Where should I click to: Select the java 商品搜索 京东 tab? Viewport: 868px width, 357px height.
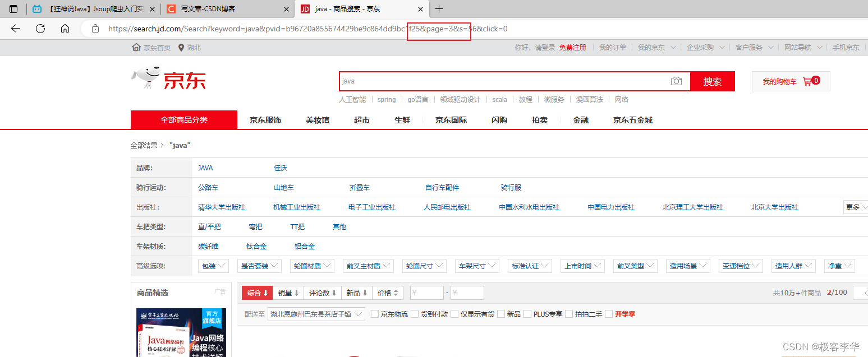[362, 9]
